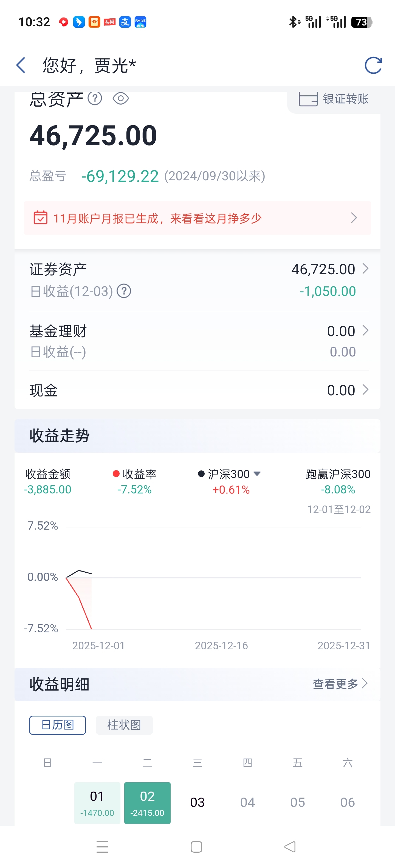Tap the back arrow icon
Screen dimensions: 395x868
point(21,65)
